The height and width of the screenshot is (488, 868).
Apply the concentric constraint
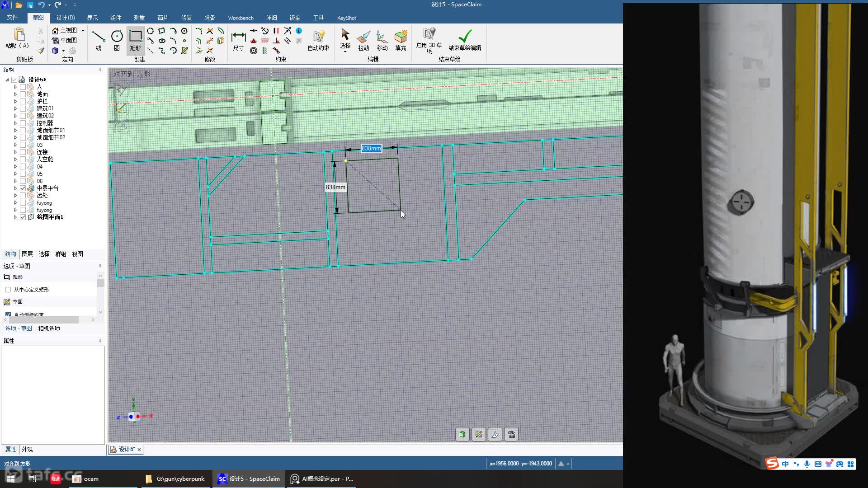(x=254, y=51)
